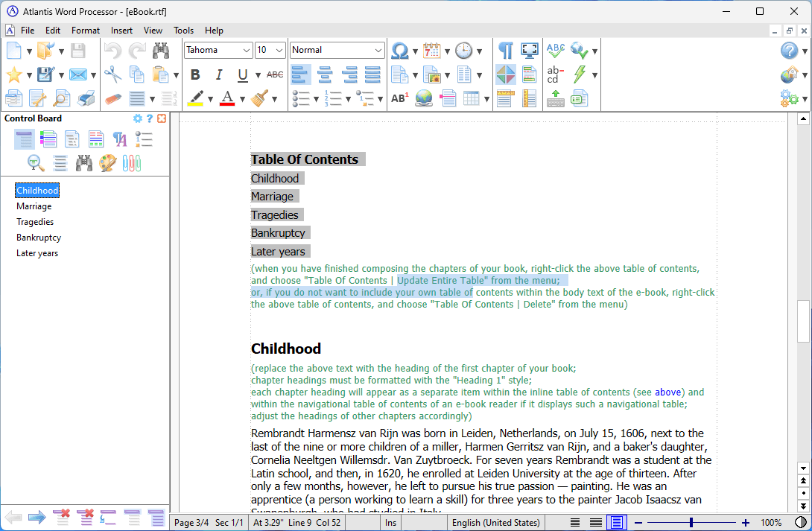Select Marriage in the Control Board list
This screenshot has width=812, height=531.
click(34, 206)
